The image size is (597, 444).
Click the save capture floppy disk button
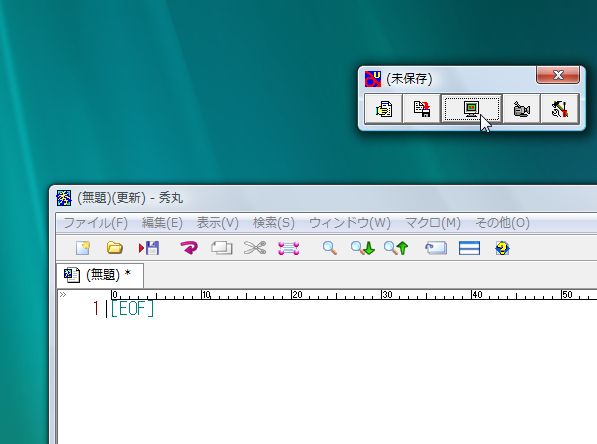[421, 109]
